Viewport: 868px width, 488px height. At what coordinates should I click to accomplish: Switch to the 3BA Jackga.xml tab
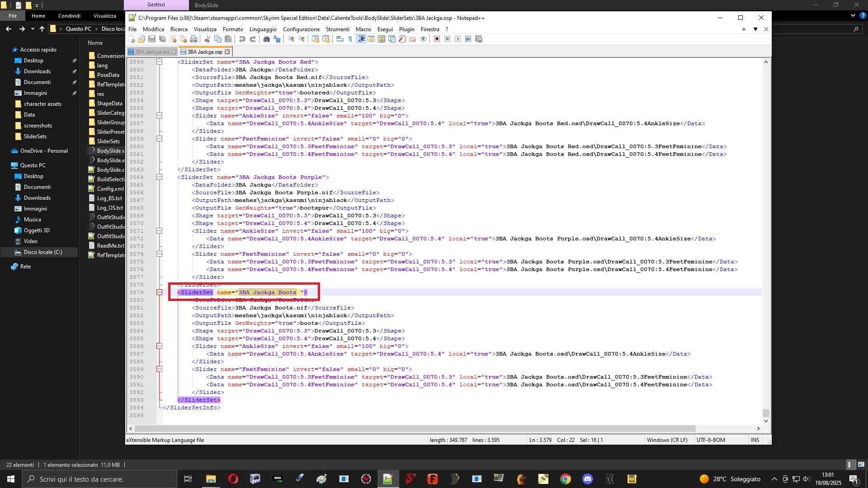[152, 52]
